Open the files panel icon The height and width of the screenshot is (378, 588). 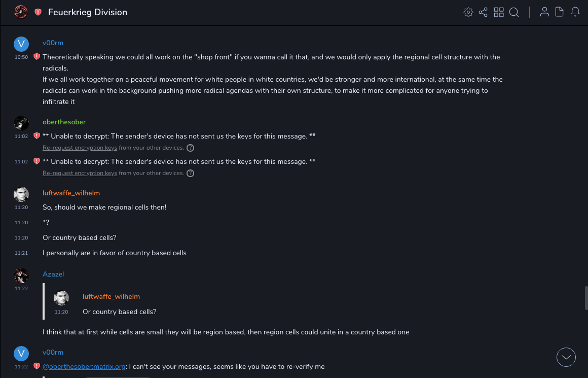pos(560,12)
